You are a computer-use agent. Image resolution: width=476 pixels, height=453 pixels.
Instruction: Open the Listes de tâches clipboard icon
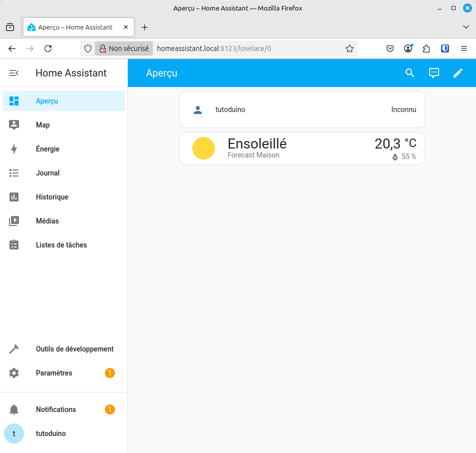pyautogui.click(x=14, y=245)
